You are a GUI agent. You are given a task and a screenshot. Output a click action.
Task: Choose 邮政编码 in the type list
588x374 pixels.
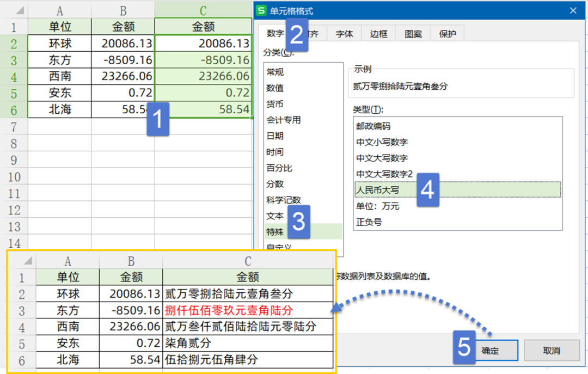457,126
